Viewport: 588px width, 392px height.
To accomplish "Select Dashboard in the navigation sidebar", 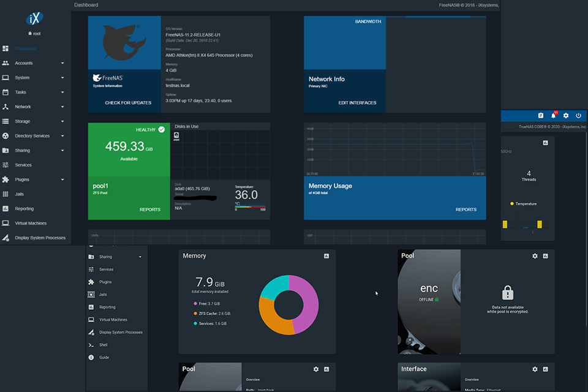I will click(24, 48).
